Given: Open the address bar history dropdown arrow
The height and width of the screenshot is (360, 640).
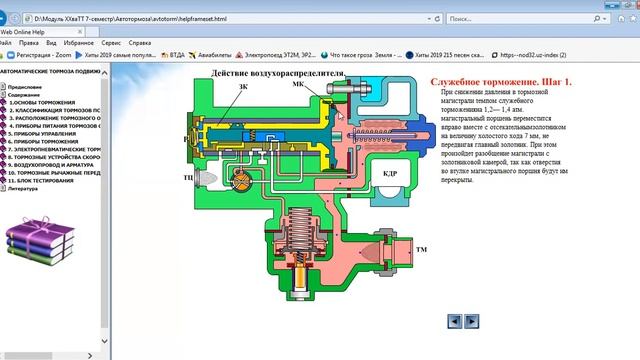Looking at the screenshot, I should click(429, 19).
